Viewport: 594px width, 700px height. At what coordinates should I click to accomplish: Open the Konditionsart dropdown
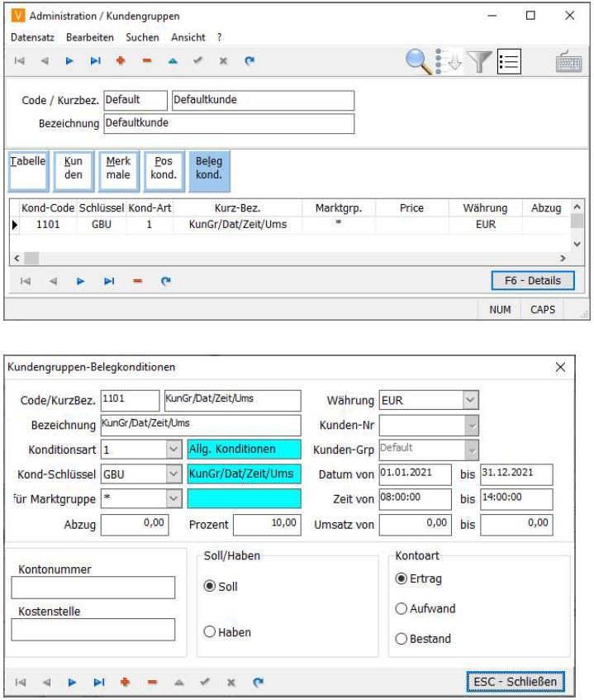point(173,450)
